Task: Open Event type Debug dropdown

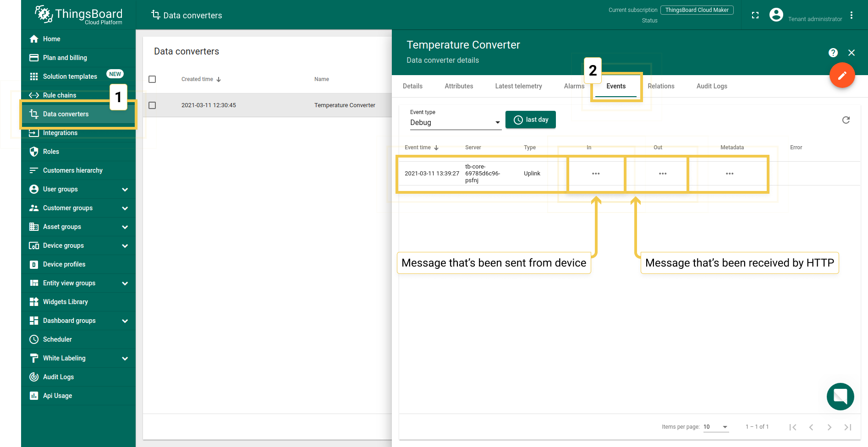Action: 456,122
